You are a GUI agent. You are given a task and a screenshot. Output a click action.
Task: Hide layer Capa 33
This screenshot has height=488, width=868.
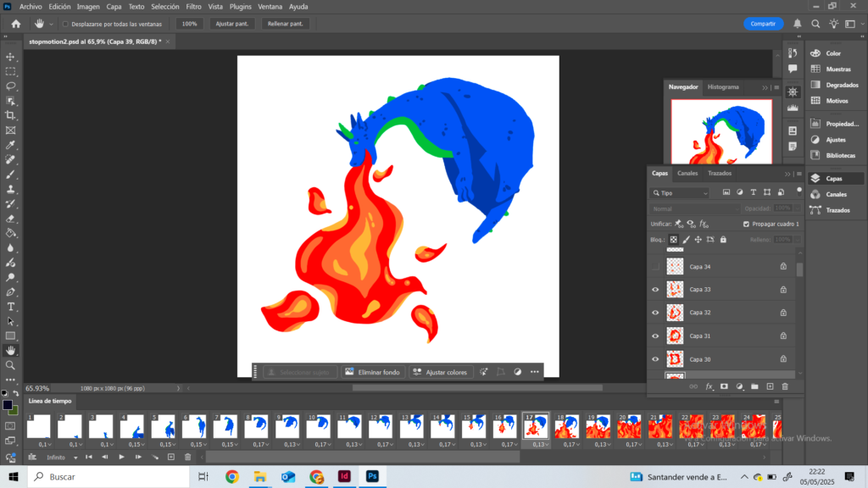[654, 290]
